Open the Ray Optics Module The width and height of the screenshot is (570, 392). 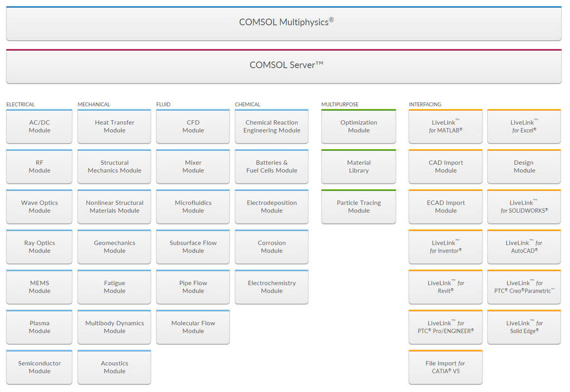click(x=40, y=247)
